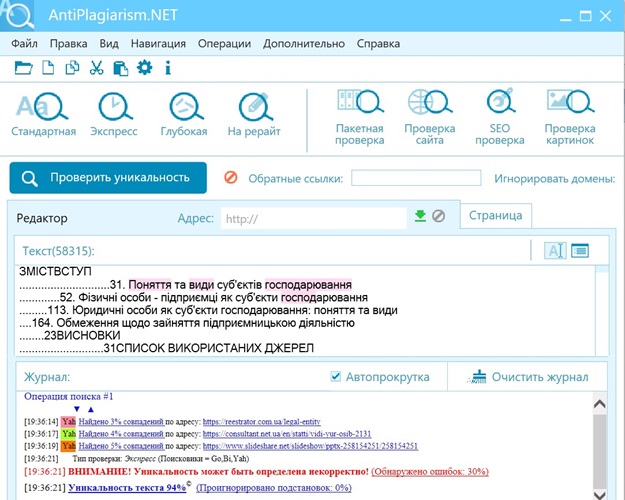625x500 pixels.
Task: Click Уникальность текста 94% link
Action: point(127,488)
